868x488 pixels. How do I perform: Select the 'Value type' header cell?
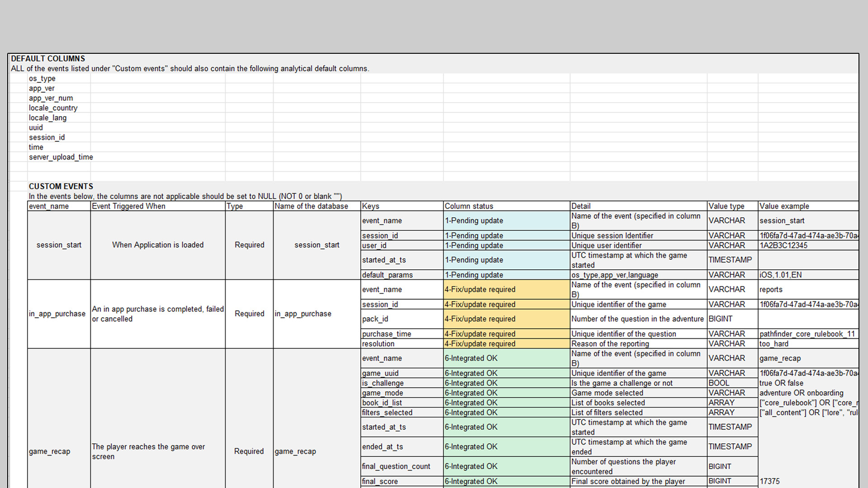pos(732,206)
